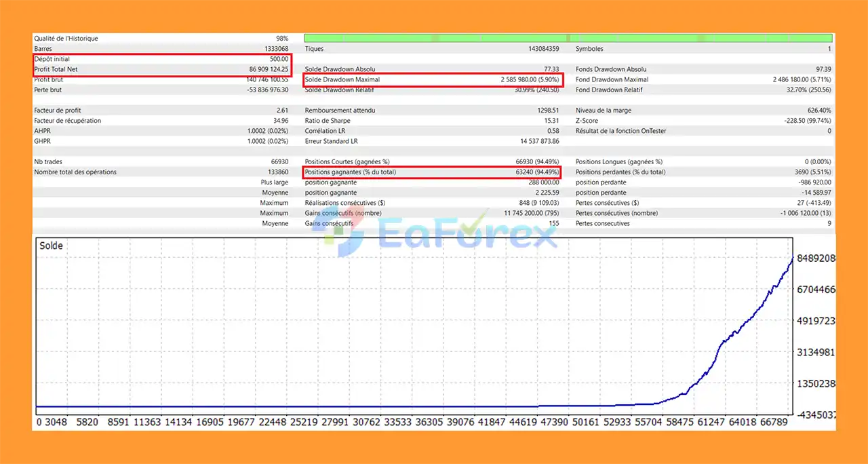The width and height of the screenshot is (868, 464).
Task: Click the Positions gagnantes (% du total) label
Action: point(350,172)
